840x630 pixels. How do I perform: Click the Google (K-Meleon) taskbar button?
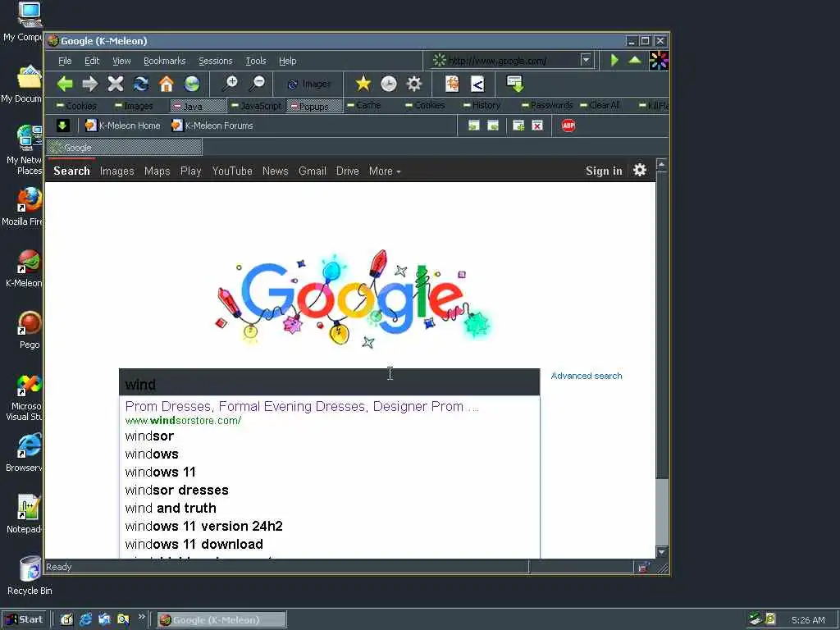click(221, 620)
